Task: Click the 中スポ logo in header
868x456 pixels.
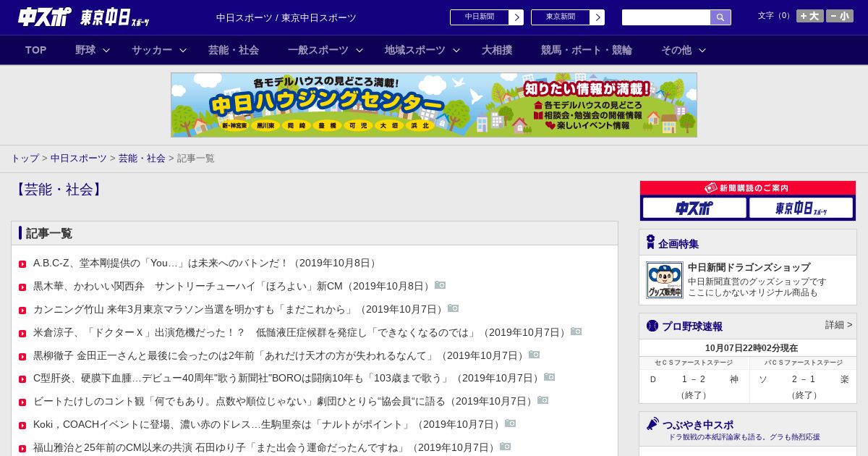Action: point(45,17)
